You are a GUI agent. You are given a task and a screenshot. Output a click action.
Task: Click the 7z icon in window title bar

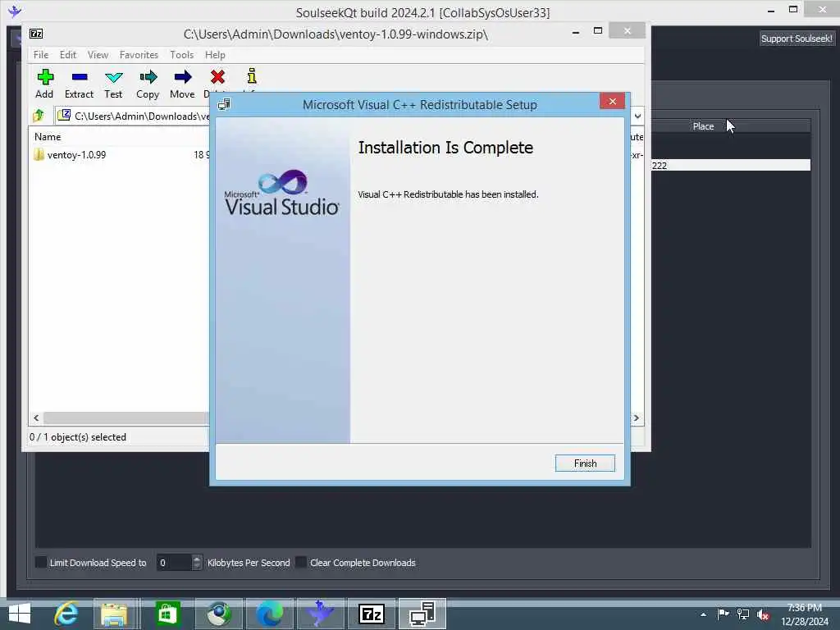tap(36, 34)
